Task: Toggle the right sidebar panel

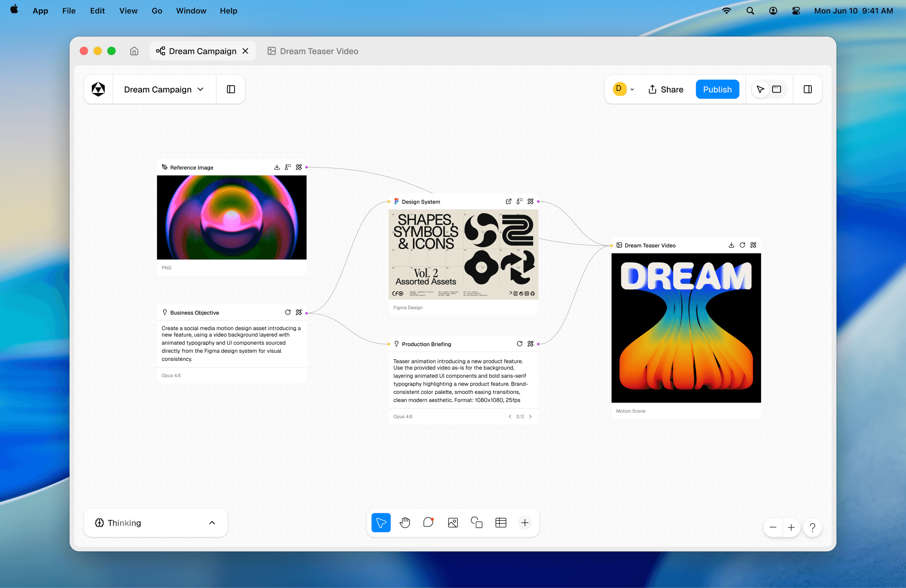Action: click(x=808, y=89)
